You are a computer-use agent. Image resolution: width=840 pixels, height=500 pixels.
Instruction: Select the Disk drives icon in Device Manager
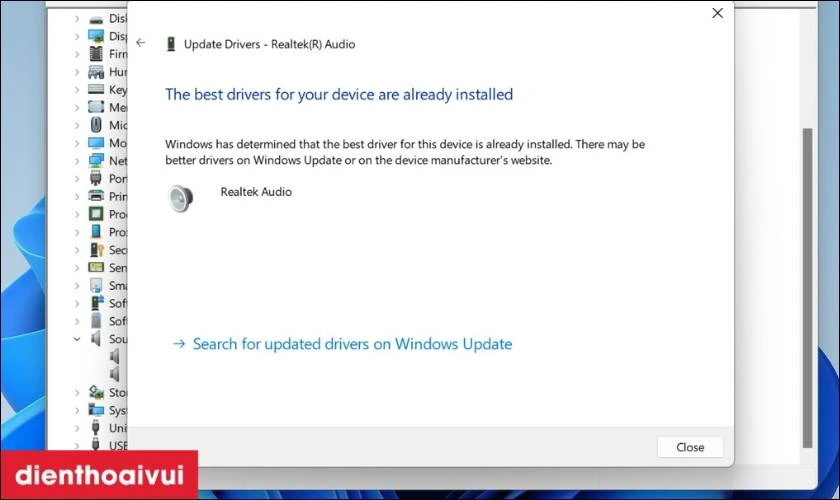pos(96,19)
